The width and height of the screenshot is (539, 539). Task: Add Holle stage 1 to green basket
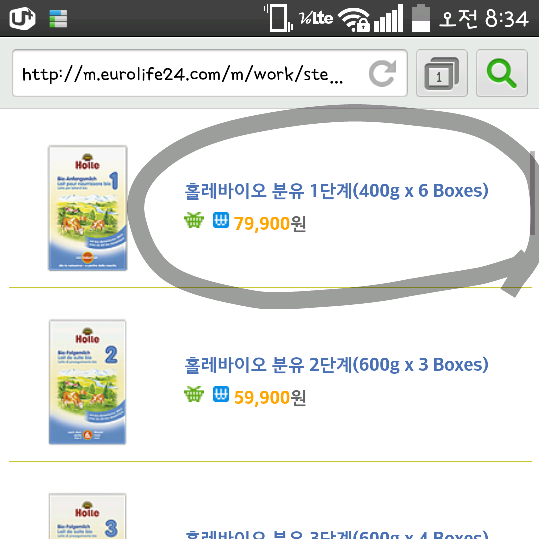click(194, 220)
